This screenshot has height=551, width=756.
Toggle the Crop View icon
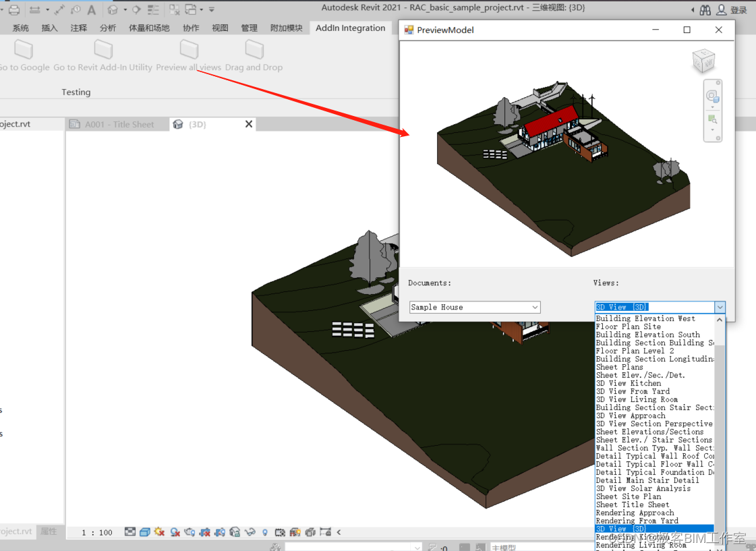point(206,532)
